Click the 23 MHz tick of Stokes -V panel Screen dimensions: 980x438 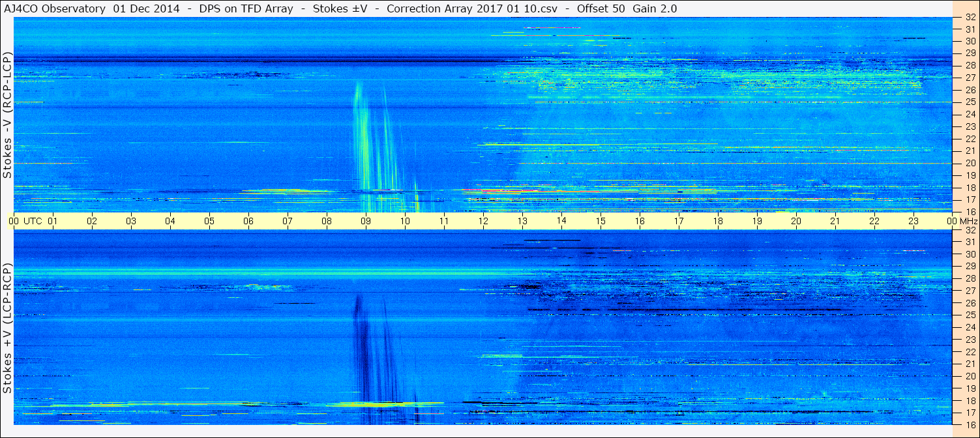coord(970,126)
